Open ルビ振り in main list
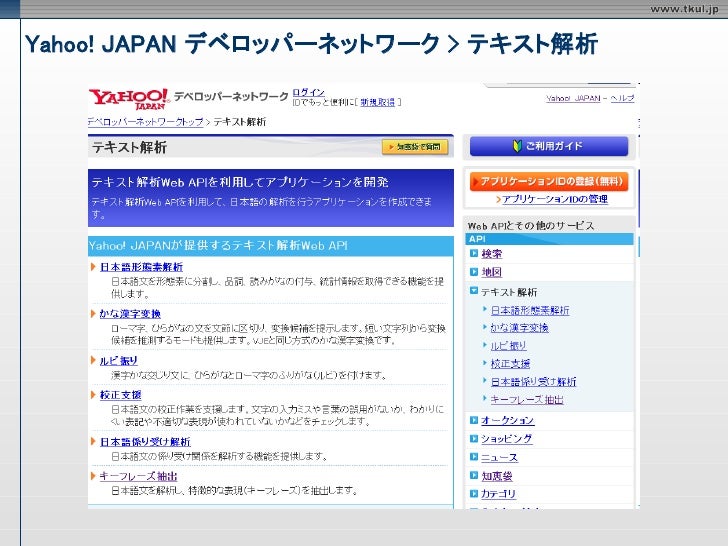The width and height of the screenshot is (728, 546). coord(119,361)
